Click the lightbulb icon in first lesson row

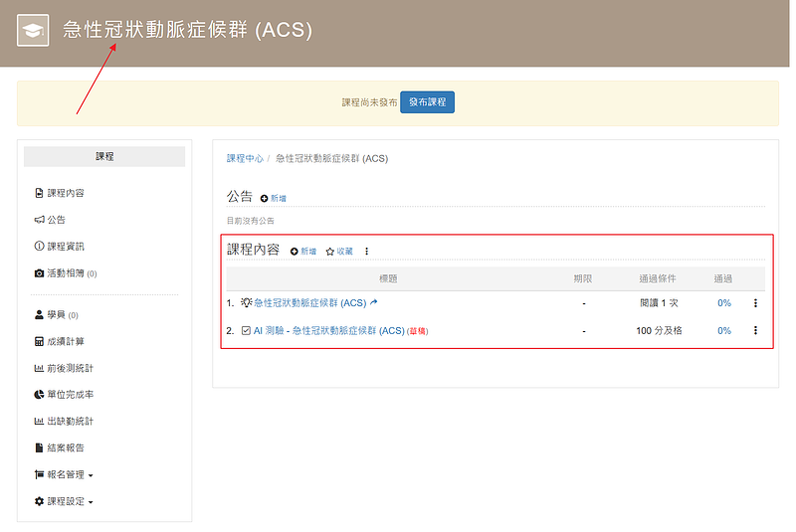click(246, 302)
